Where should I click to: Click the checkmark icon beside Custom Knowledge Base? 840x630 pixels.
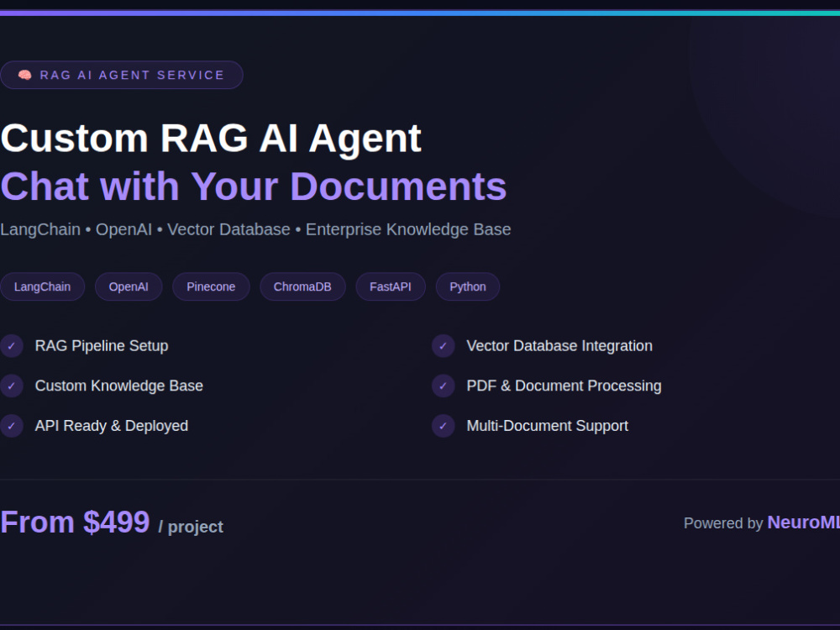[x=11, y=386]
